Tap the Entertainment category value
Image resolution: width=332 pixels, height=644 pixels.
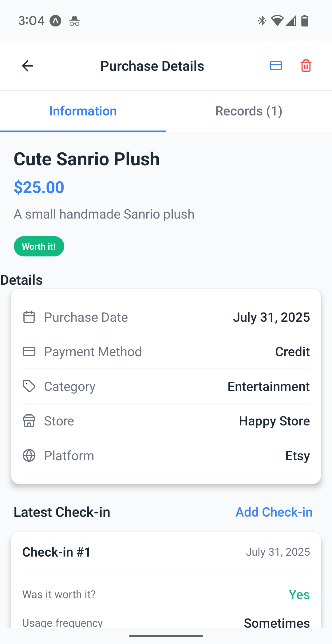(x=268, y=386)
